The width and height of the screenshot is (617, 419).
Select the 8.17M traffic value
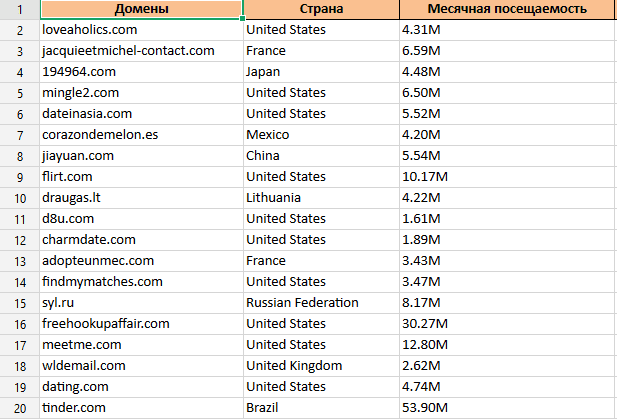pos(507,303)
